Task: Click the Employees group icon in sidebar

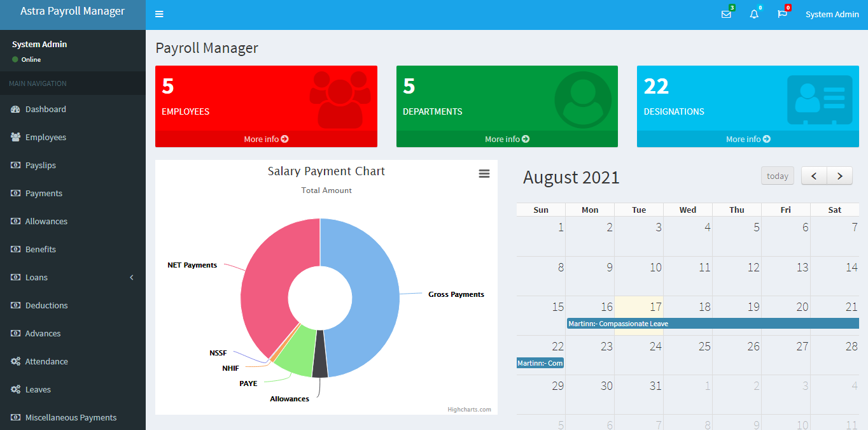Action: point(15,138)
